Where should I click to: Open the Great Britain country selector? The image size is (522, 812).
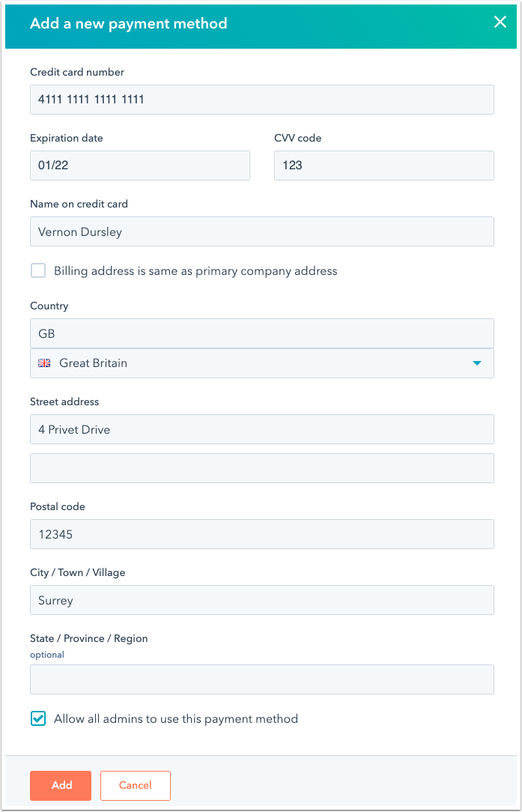click(x=261, y=363)
